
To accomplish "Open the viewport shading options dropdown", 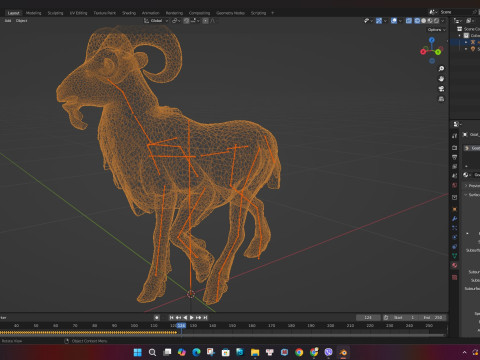I will 443,21.
